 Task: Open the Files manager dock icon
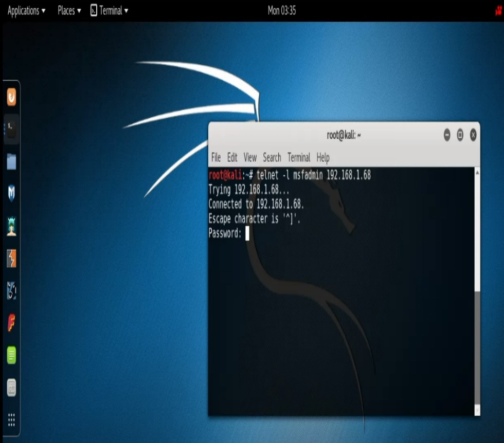(11, 161)
